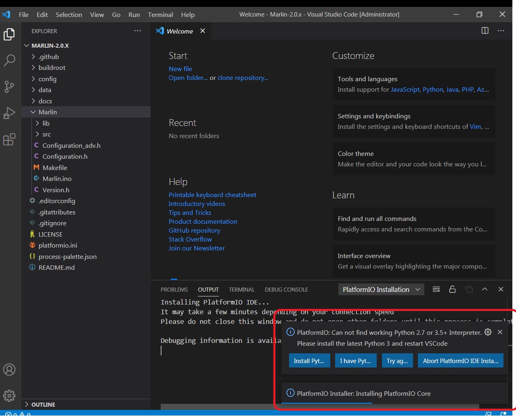Viewport: 516px width, 420px height.
Task: Open Find and run all commands card
Action: pyautogui.click(x=414, y=224)
